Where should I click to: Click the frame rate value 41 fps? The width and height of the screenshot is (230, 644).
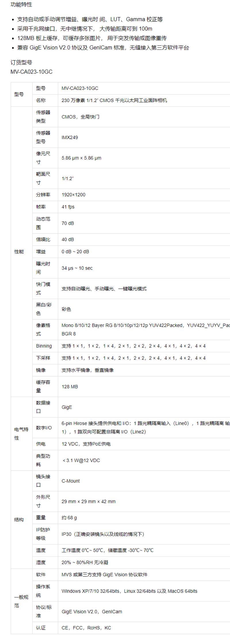coord(68,207)
